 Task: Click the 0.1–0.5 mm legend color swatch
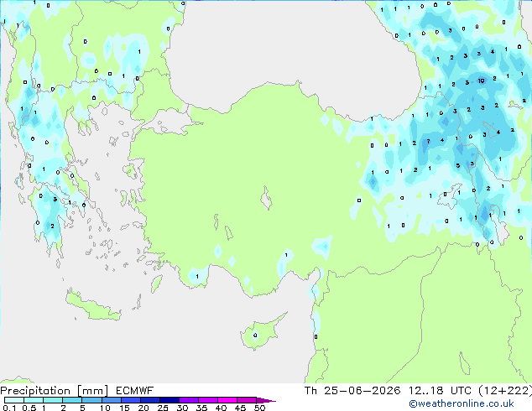[x=14, y=400]
